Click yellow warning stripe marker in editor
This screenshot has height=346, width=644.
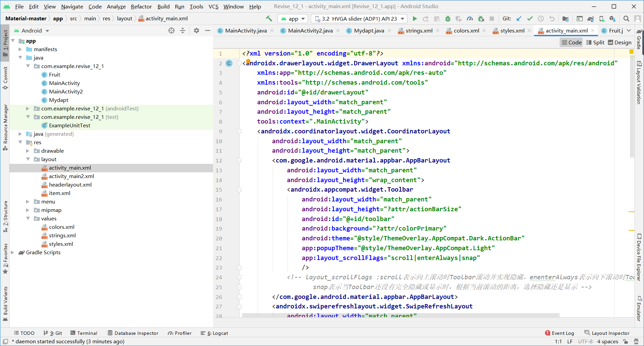pyautogui.click(x=631, y=212)
